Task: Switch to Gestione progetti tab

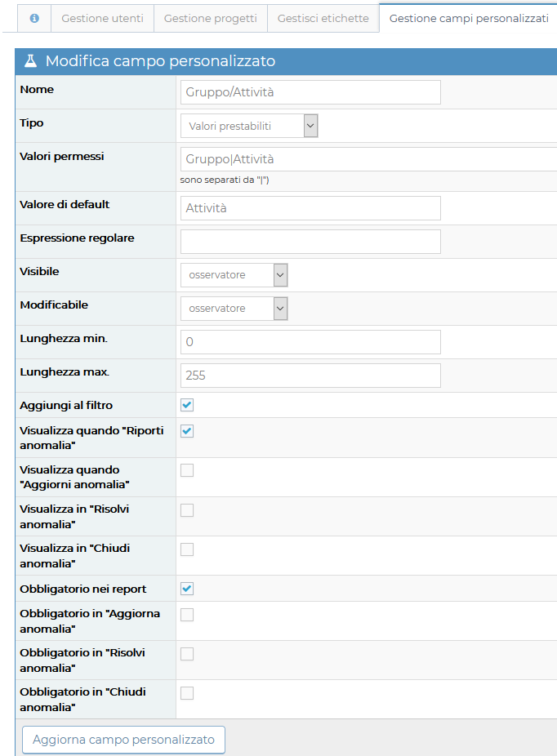Action: [x=210, y=18]
